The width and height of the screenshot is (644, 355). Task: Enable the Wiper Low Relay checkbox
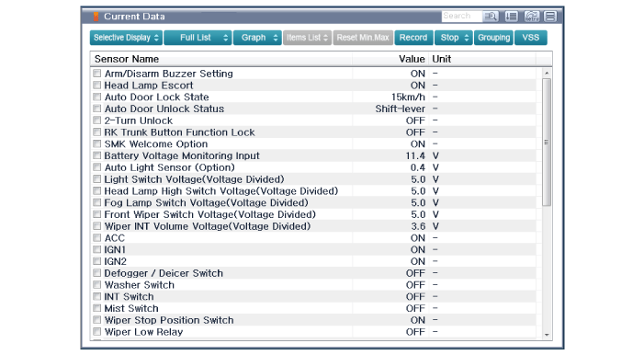[x=97, y=332]
